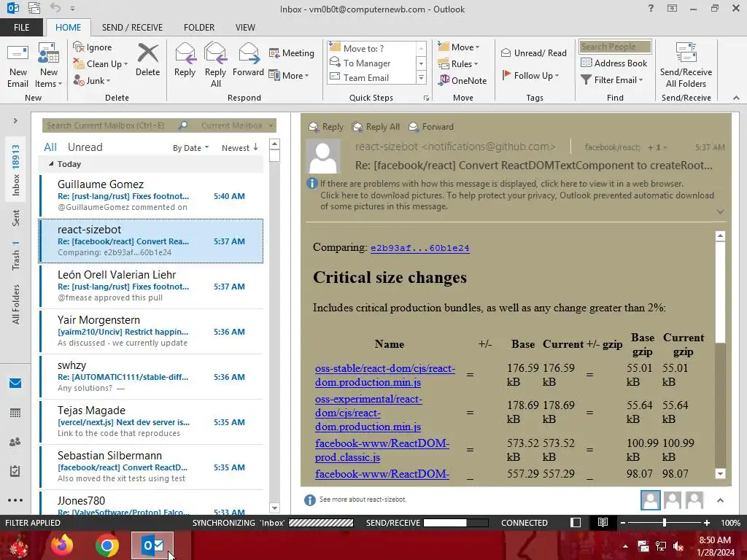Open the By Date sort menu
This screenshot has width=747, height=560.
[190, 148]
